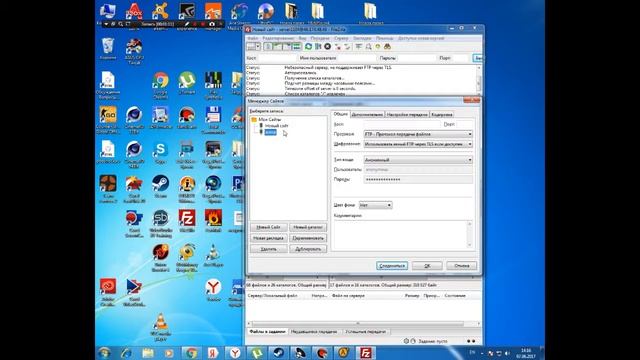This screenshot has height=360, width=640.
Task: Click the Комментарии text area
Action: 403,234
